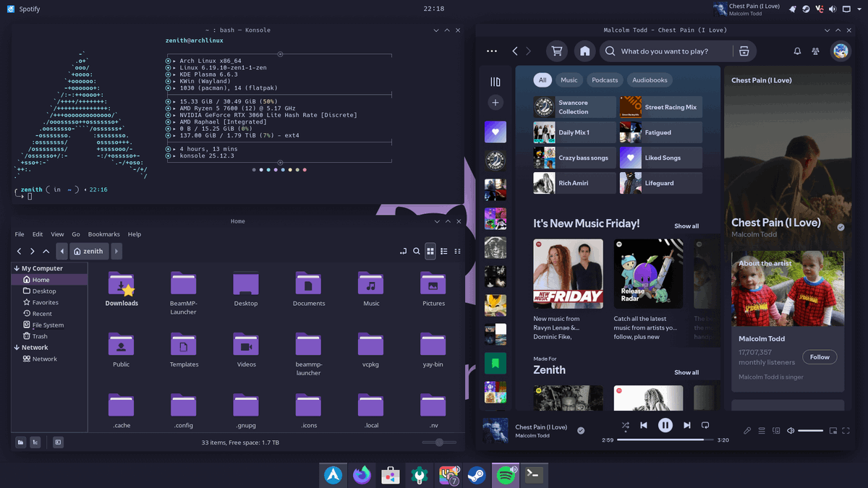
Task: Go back in Spotify navigation
Action: click(515, 51)
